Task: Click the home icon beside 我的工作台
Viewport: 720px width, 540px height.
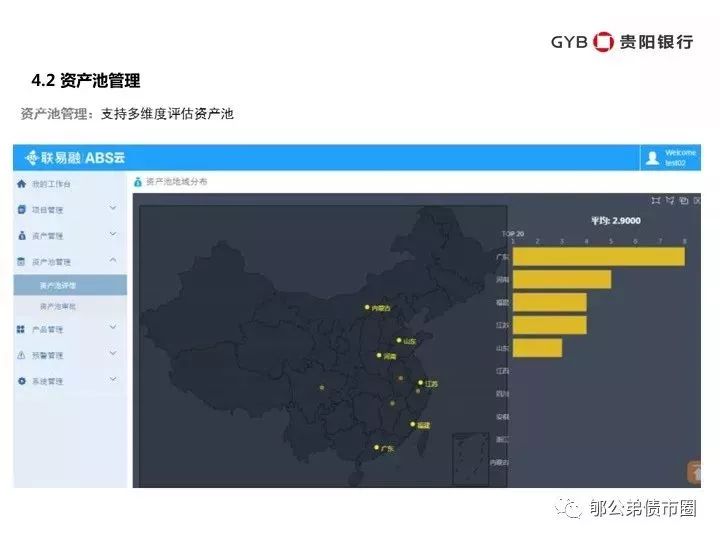Action: pos(22,184)
